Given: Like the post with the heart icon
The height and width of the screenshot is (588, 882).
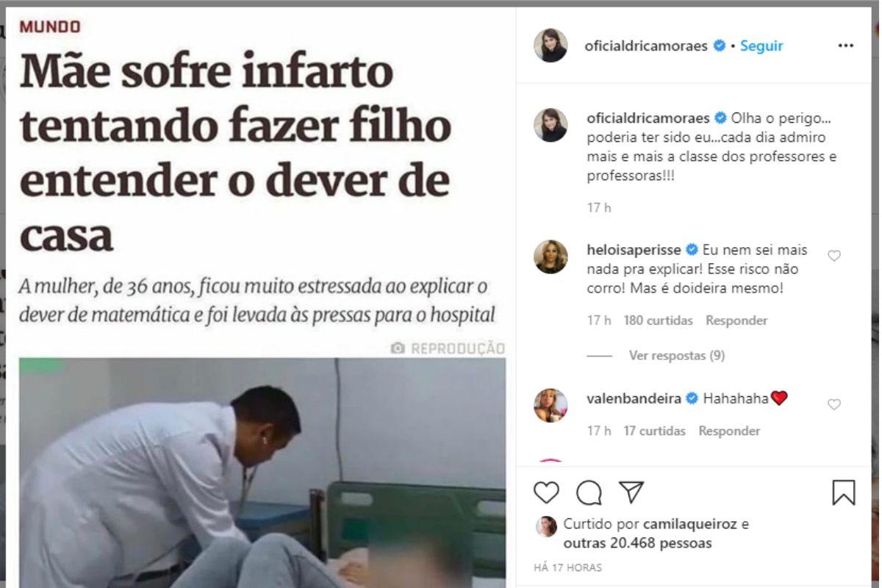Looking at the screenshot, I should (546, 492).
